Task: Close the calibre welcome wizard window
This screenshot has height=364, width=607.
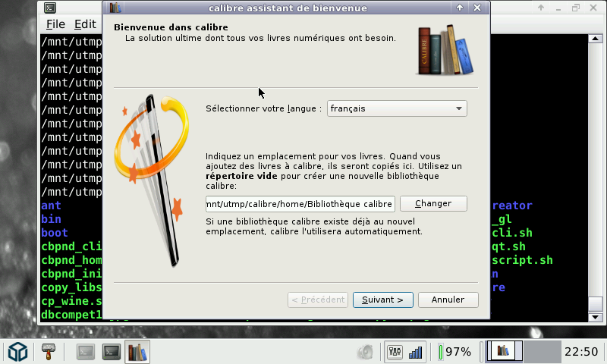Action: (x=477, y=8)
